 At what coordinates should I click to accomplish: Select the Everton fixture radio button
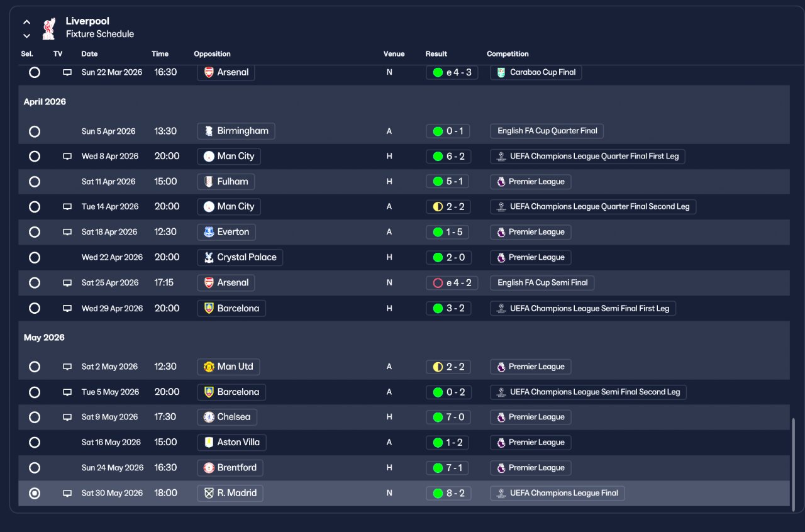point(35,232)
